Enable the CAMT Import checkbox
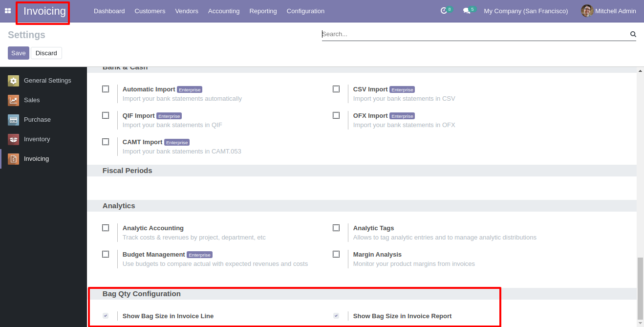644x327 pixels. [x=106, y=142]
